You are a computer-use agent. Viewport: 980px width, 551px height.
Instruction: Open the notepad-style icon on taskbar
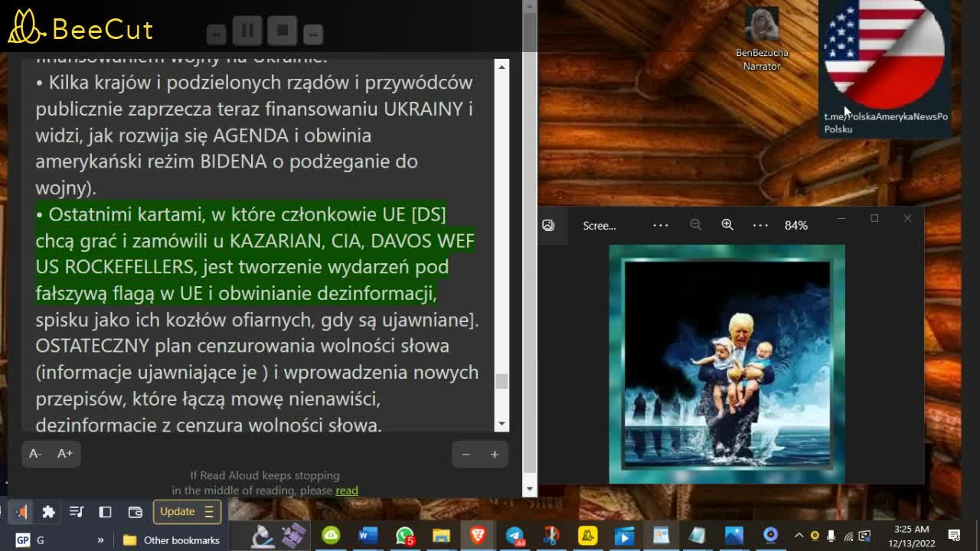click(697, 536)
